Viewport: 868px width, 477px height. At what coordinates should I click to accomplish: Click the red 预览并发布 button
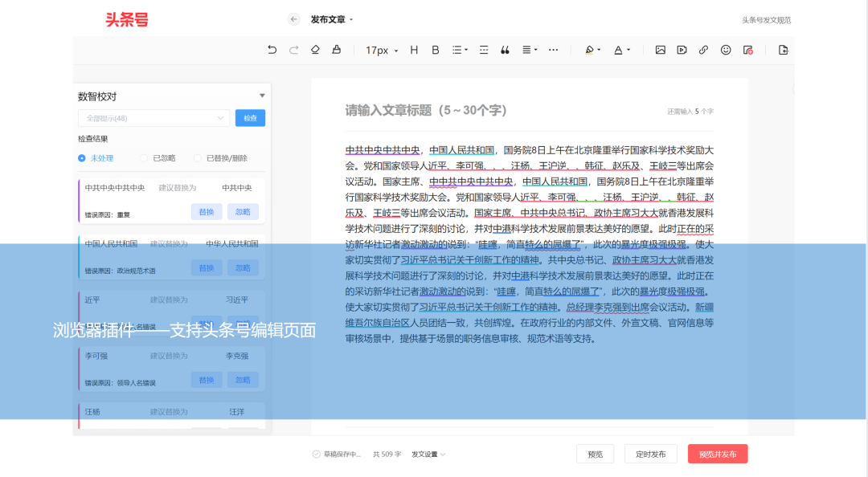718,455
